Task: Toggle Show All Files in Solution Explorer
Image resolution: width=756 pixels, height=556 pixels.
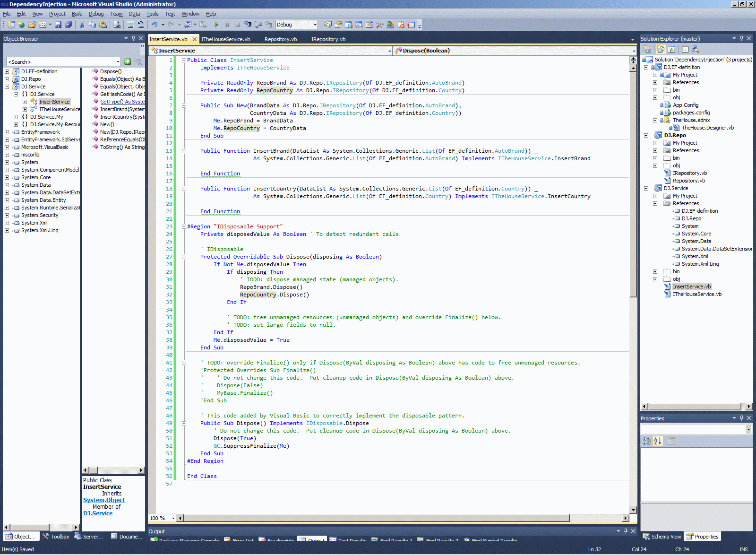Action: click(661, 49)
